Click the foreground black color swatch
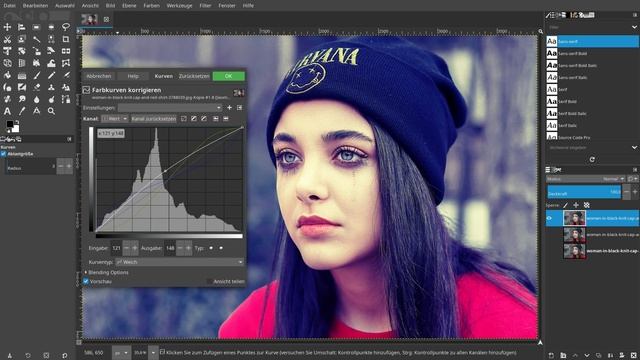640x360 pixels. pos(10,124)
